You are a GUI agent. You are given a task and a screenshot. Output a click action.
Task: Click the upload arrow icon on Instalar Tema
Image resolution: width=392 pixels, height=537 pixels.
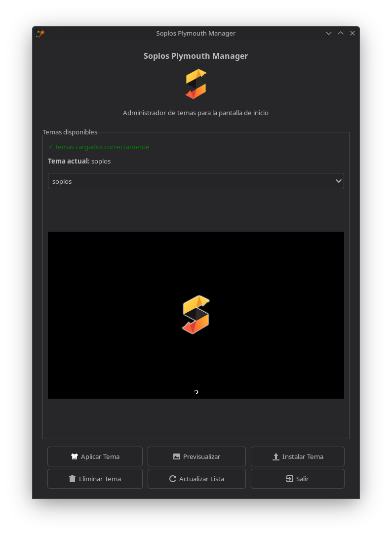click(276, 456)
